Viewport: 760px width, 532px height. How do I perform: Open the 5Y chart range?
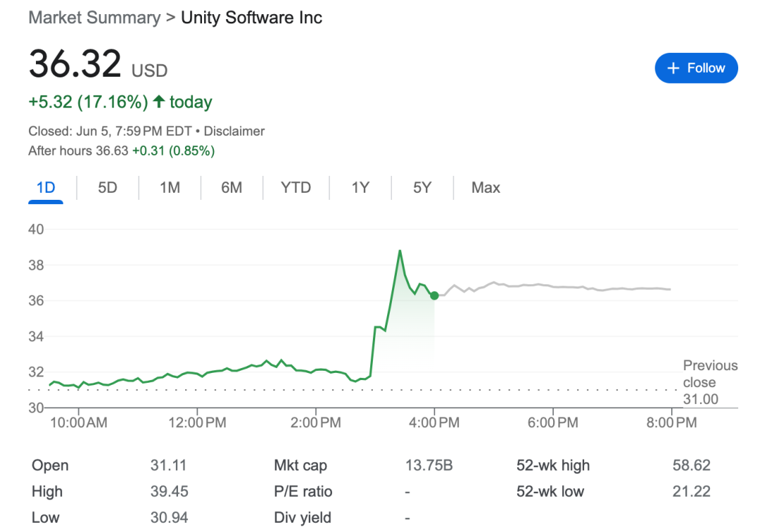pos(422,188)
